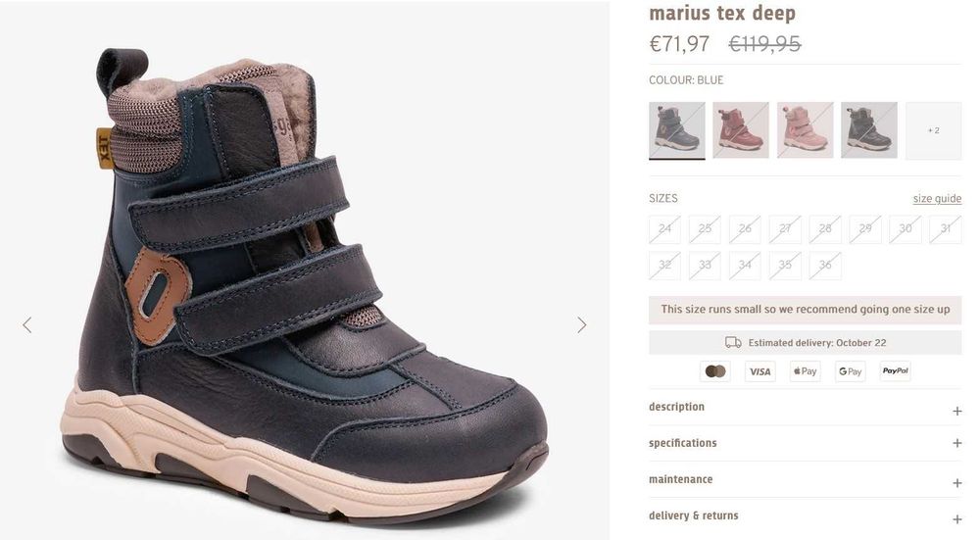Click the Apple Pay payment icon
The height and width of the screenshot is (540, 980).
pos(805,371)
